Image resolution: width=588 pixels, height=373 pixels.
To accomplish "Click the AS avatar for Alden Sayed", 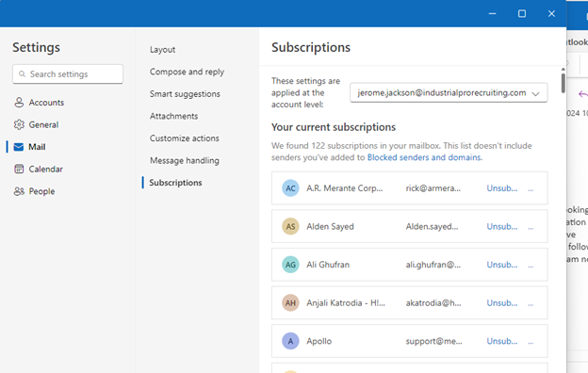I will click(x=290, y=226).
